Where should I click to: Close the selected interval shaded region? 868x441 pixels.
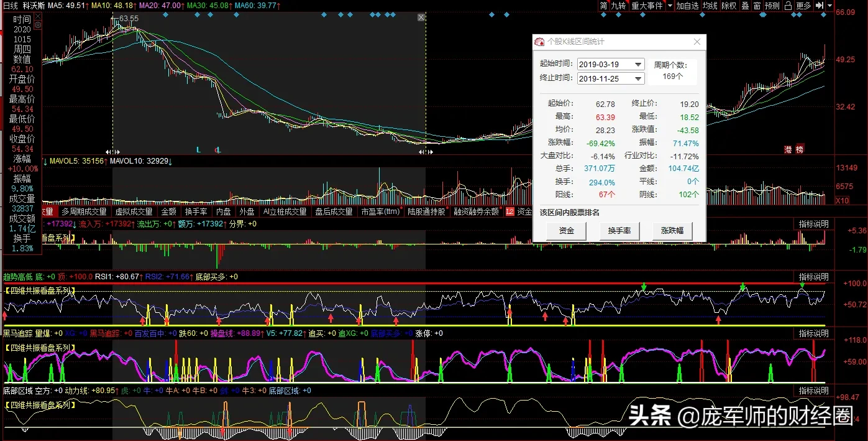pyautogui.click(x=422, y=18)
